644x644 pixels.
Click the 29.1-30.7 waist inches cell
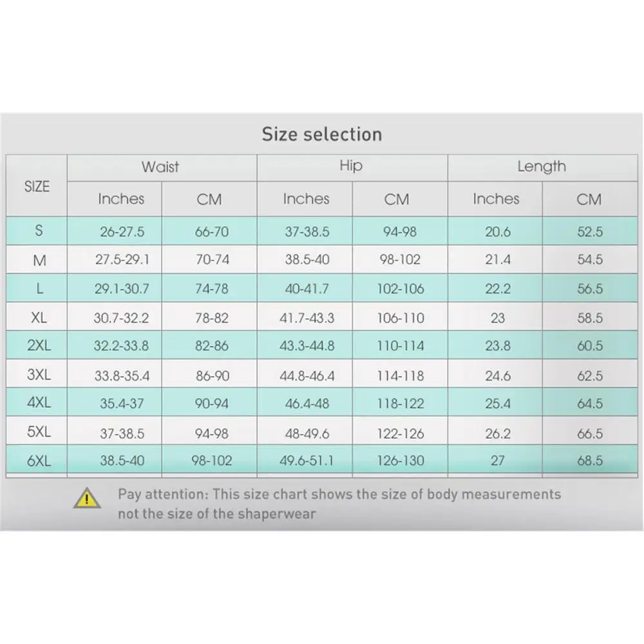point(121,289)
